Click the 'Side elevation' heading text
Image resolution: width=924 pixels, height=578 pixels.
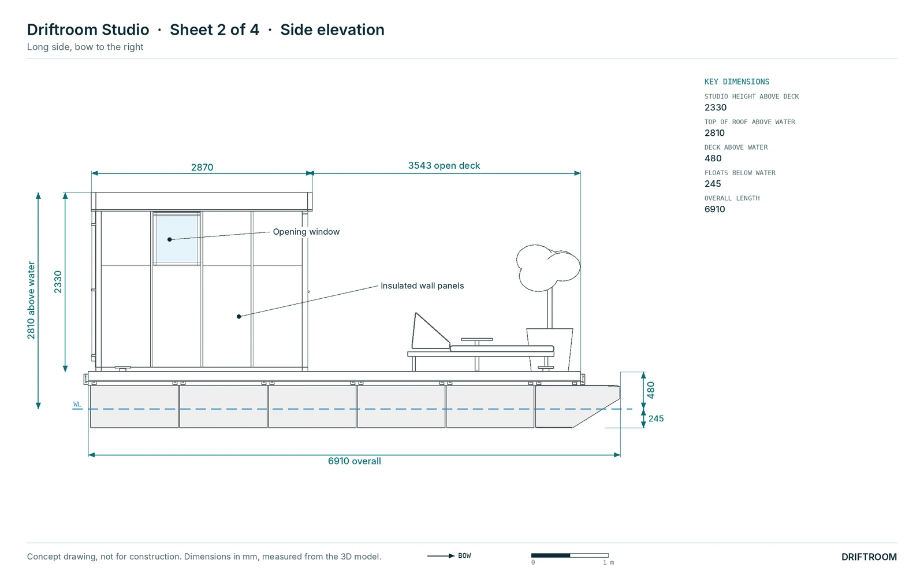tap(332, 29)
